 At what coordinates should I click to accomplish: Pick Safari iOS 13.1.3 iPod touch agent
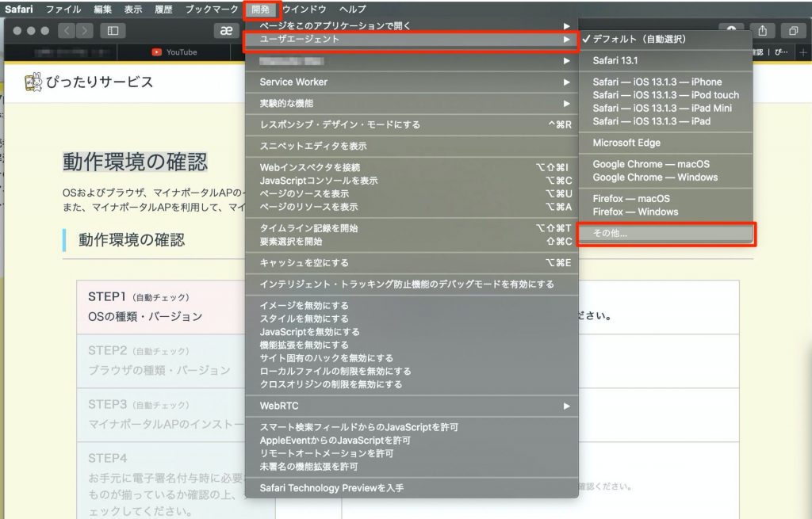click(665, 95)
